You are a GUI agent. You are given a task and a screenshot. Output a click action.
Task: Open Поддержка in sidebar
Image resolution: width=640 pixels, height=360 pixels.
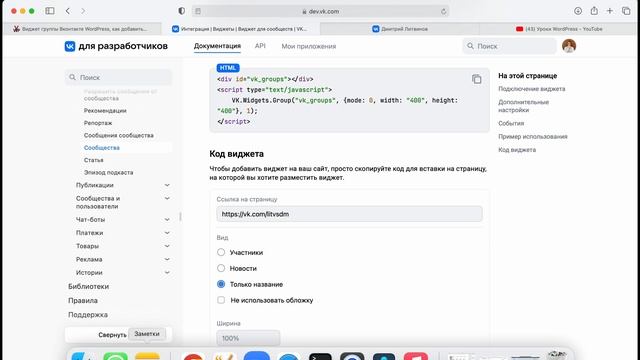(88, 315)
